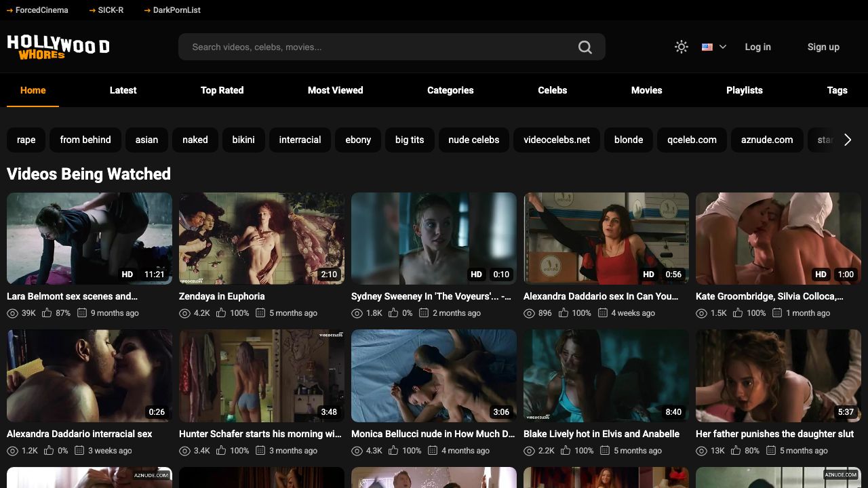This screenshot has height=488, width=868.
Task: Click the eye icon beside 39K views
Action: tap(12, 313)
